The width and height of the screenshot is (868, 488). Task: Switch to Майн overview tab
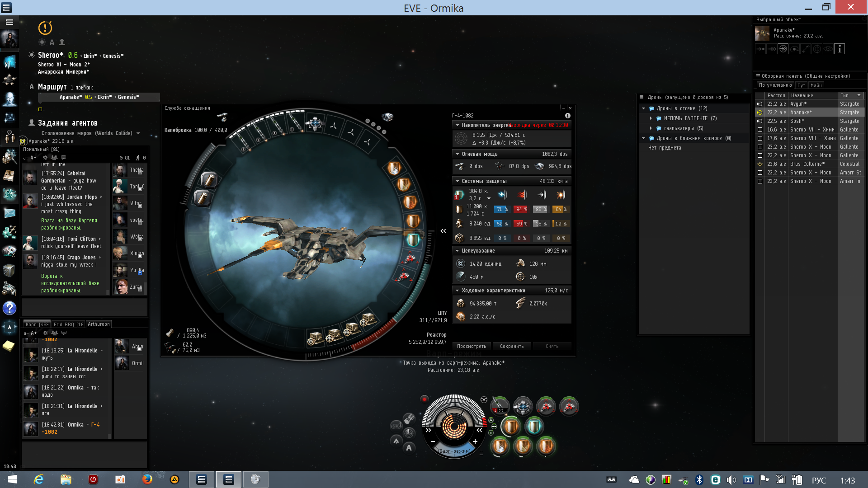click(x=816, y=85)
